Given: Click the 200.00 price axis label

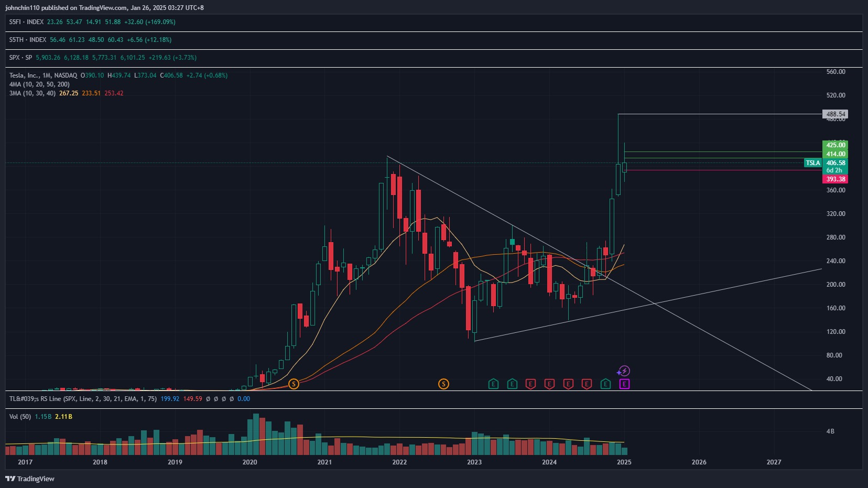Looking at the screenshot, I should click(836, 285).
